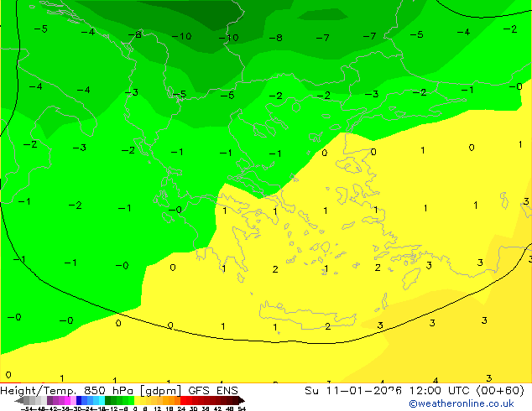The width and height of the screenshot is (532, 411).
Task: Click the '-54' label at the legend's left end
Action: pyautogui.click(x=27, y=409)
